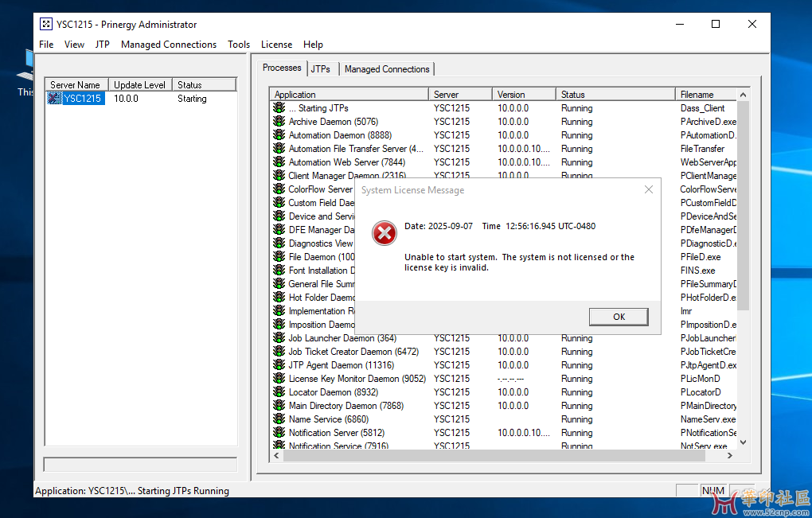Click the Name Service (6860) status icon
Screen dimensions: 812x518
click(279, 419)
